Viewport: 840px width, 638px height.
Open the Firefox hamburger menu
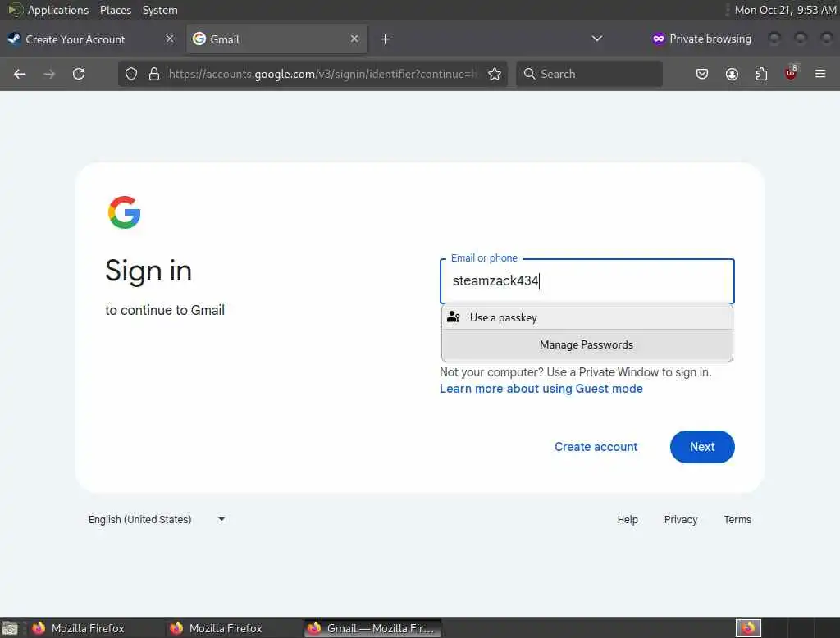tap(820, 74)
